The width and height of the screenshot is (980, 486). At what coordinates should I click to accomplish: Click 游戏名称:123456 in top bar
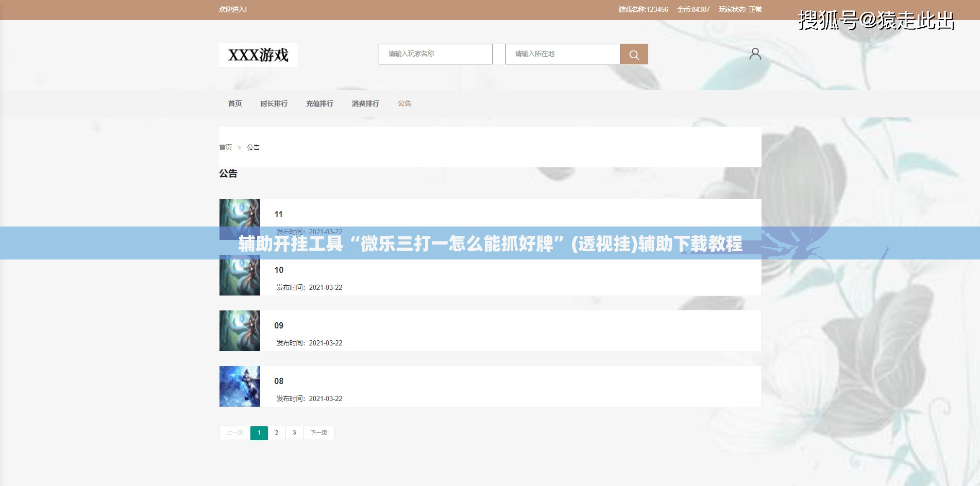643,10
